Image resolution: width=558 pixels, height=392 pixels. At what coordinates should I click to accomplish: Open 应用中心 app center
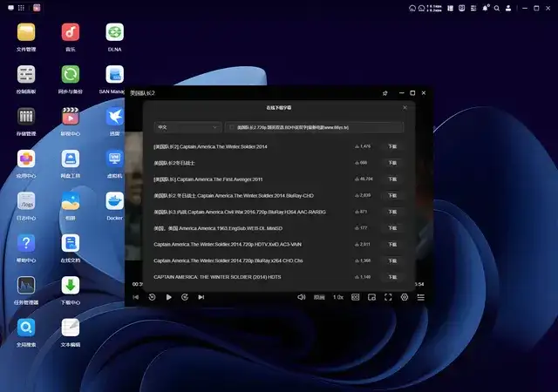tap(26, 159)
